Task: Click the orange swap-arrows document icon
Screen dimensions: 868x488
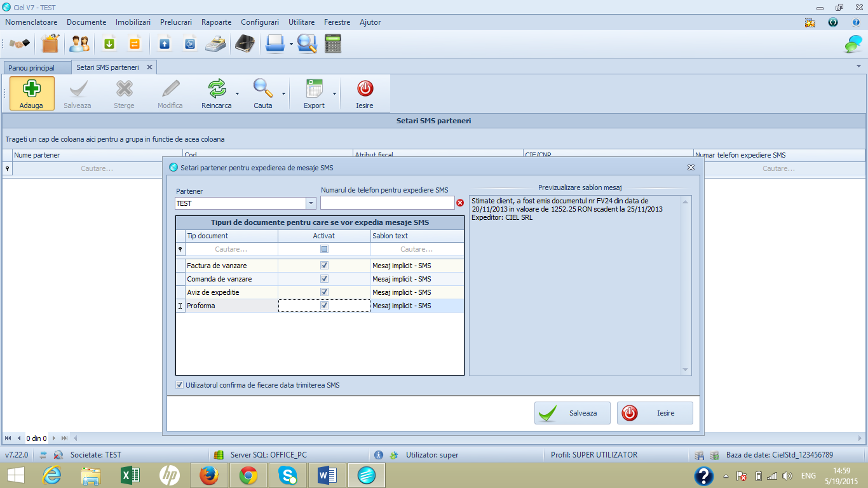Action: pyautogui.click(x=135, y=44)
